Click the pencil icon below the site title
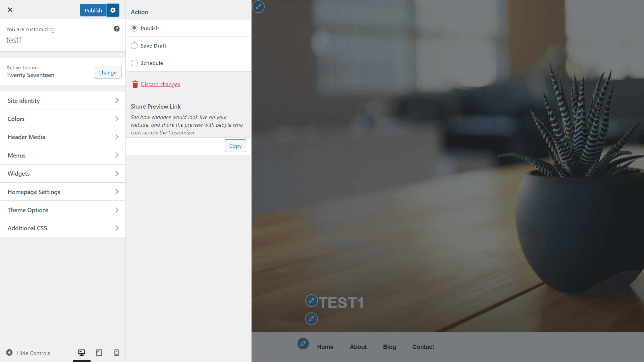Viewport: 644px width, 362px height. tap(311, 319)
